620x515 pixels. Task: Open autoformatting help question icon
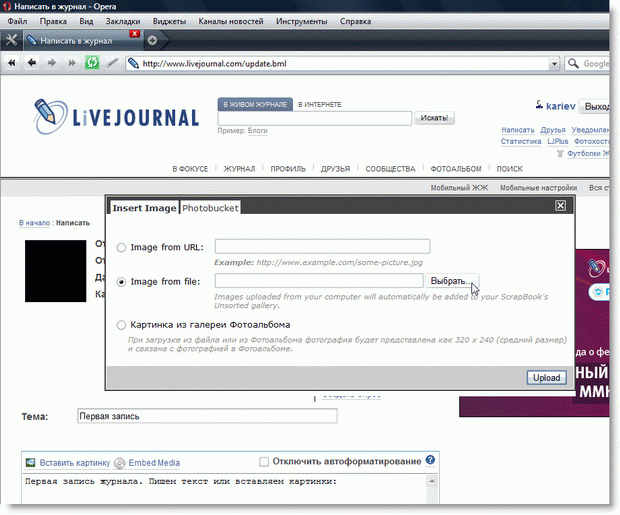(x=430, y=460)
